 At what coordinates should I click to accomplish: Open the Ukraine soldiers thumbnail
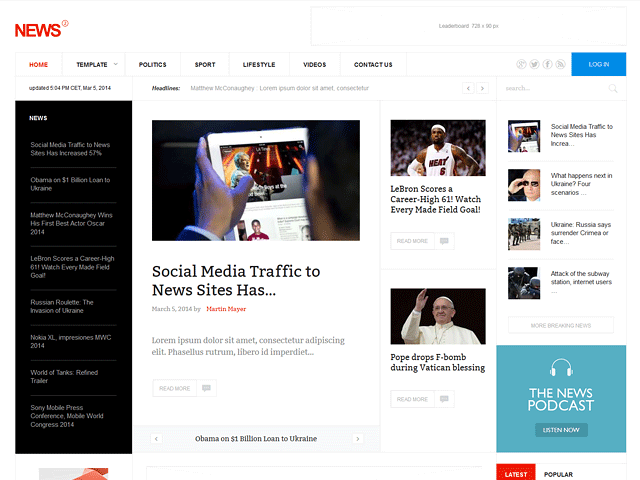[x=524, y=234]
